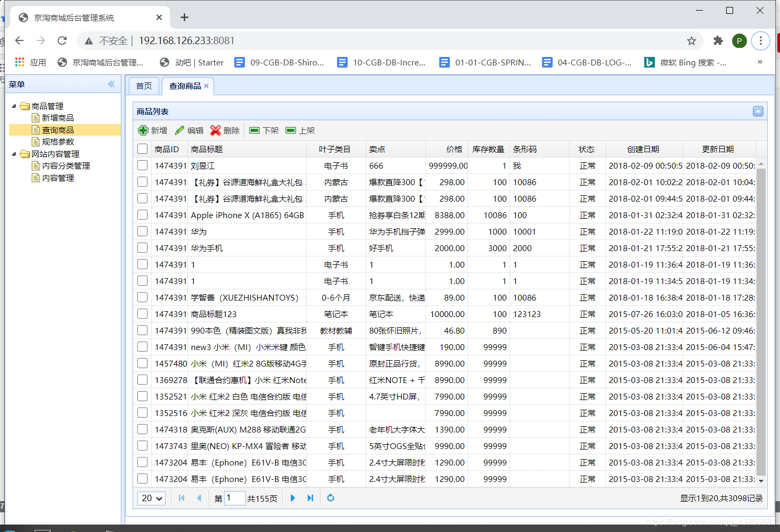
Task: Collapse the 网站内容管理 tree node
Action: pos(14,154)
